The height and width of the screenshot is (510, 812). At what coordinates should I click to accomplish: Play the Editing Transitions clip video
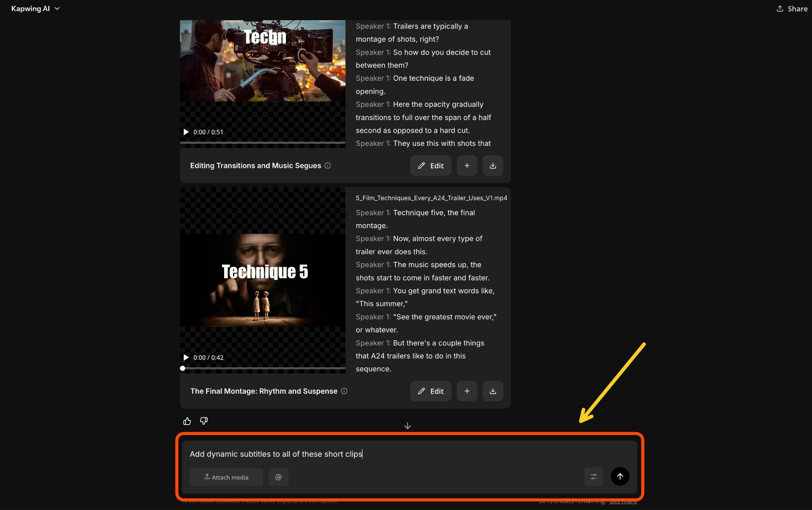[x=186, y=132]
